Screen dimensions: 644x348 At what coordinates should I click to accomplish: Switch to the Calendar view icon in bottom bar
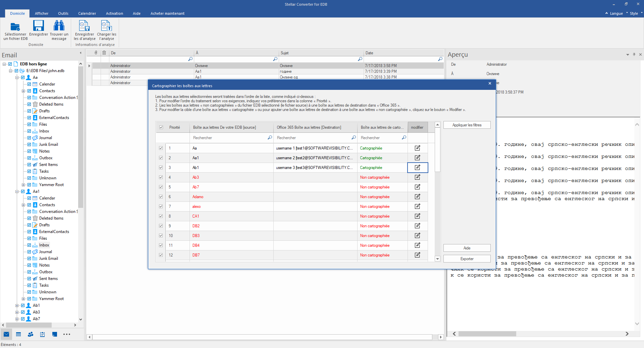pos(18,334)
